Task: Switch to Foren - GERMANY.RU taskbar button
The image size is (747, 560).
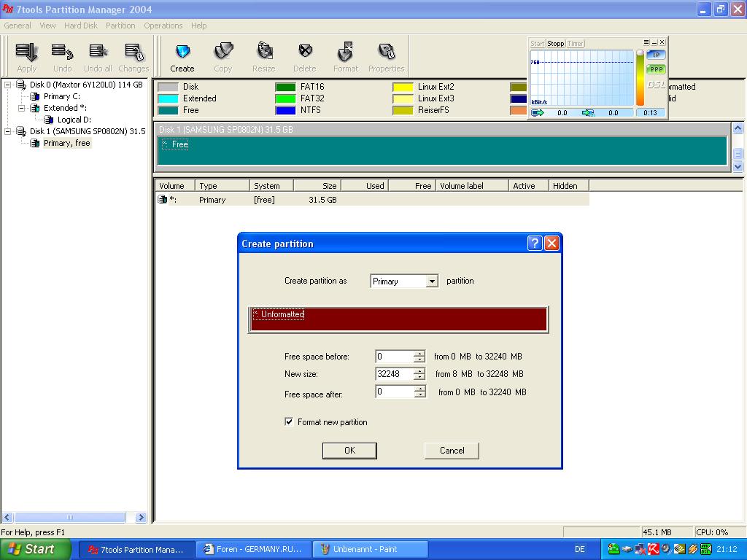Action: click(x=254, y=549)
